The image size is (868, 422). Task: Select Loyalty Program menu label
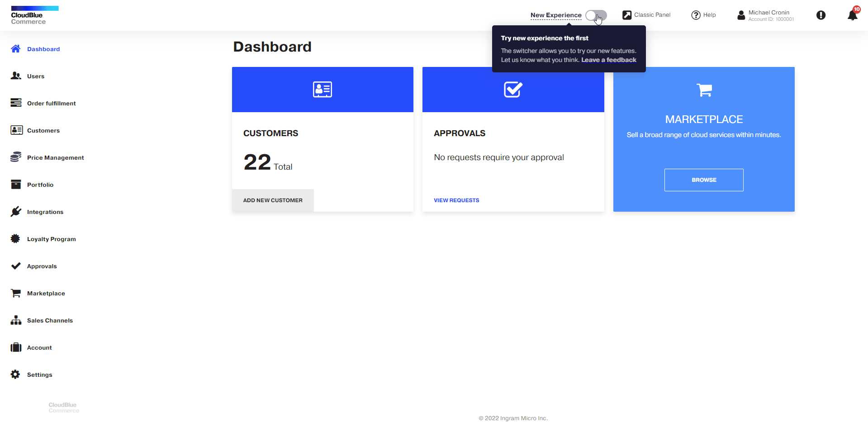[52, 239]
